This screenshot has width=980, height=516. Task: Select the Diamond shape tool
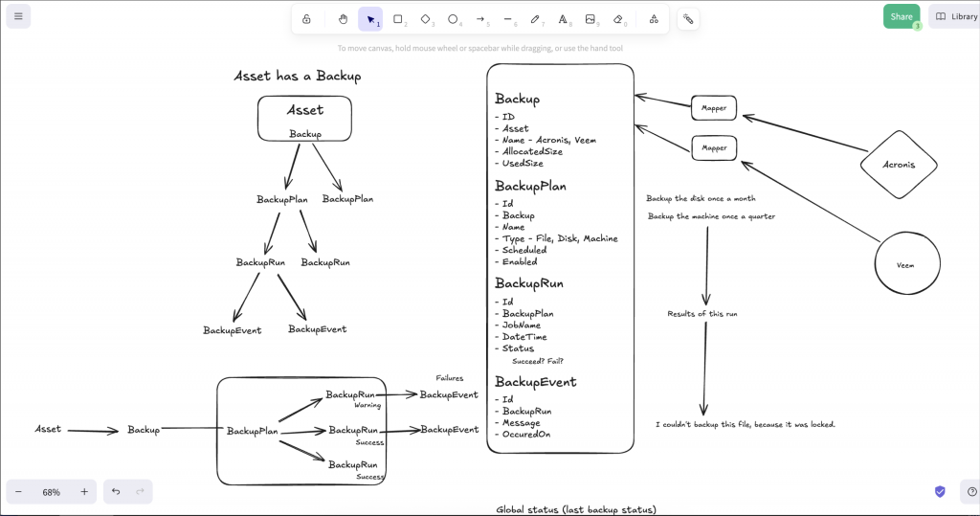point(426,19)
